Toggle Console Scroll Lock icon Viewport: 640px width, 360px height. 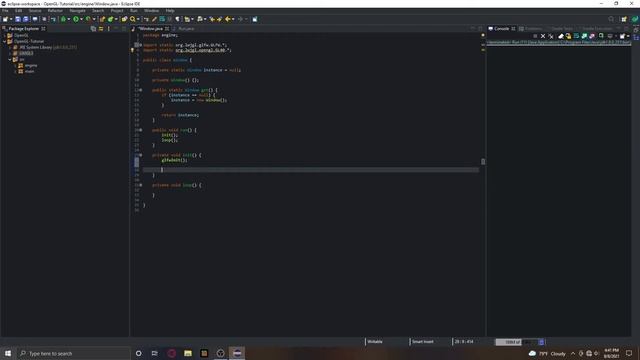click(x=569, y=36)
